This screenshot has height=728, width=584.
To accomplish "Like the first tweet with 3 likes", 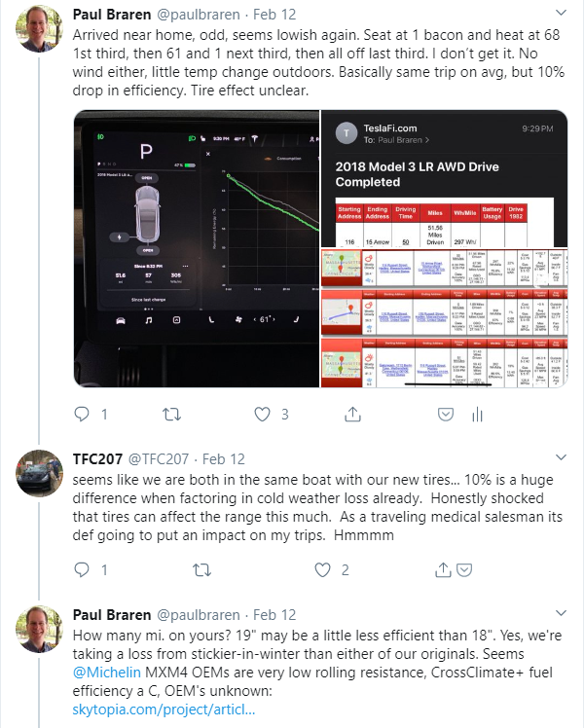I will [x=262, y=414].
